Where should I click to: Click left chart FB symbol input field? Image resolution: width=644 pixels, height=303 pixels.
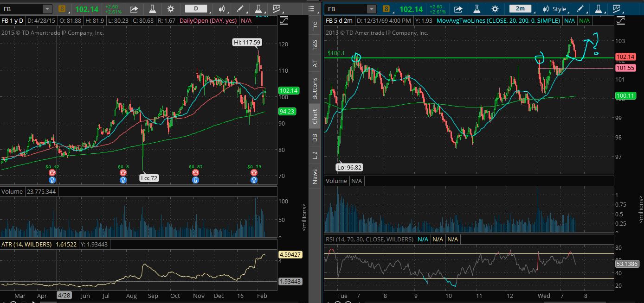22,9
